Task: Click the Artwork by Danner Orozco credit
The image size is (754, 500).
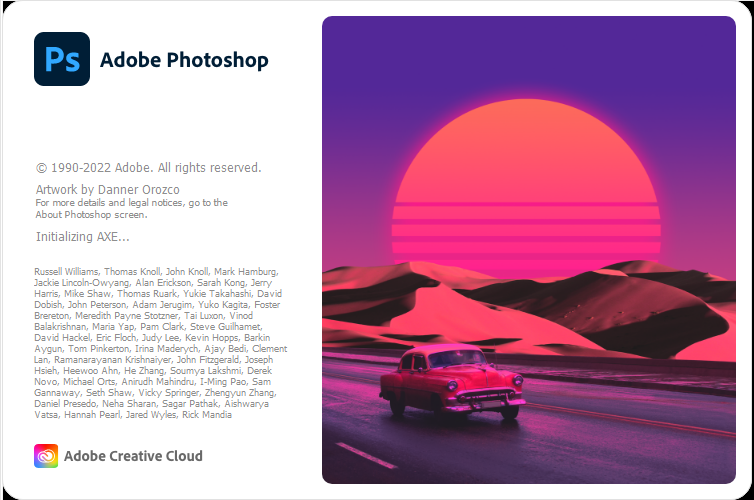Action: tap(108, 189)
